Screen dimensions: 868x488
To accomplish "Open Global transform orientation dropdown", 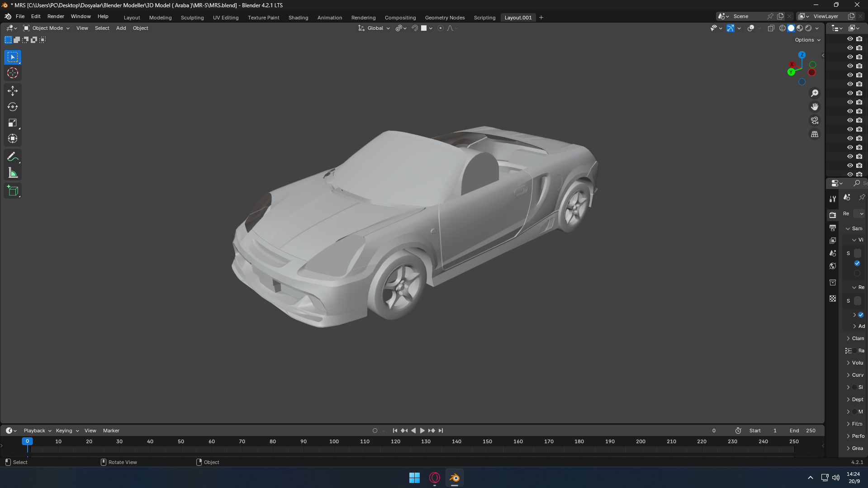I will click(x=375, y=28).
